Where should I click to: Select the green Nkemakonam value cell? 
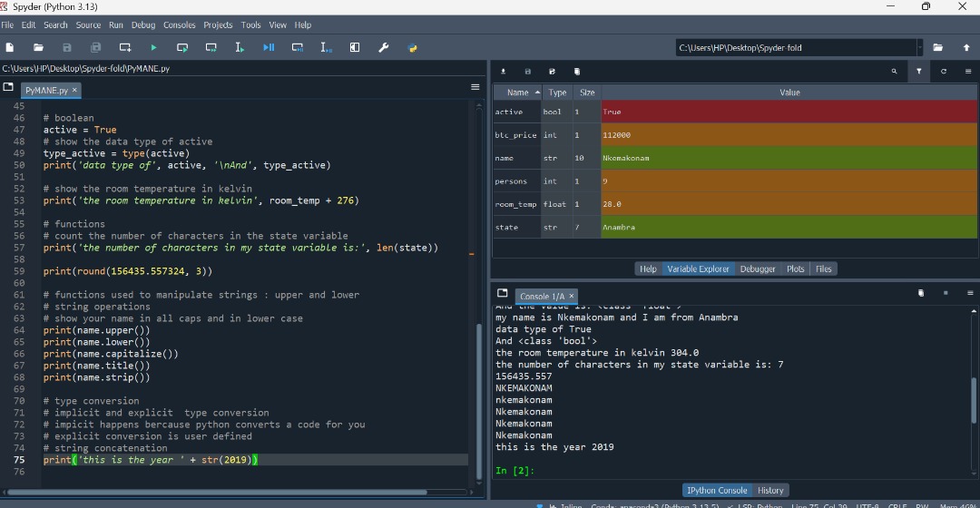(789, 158)
